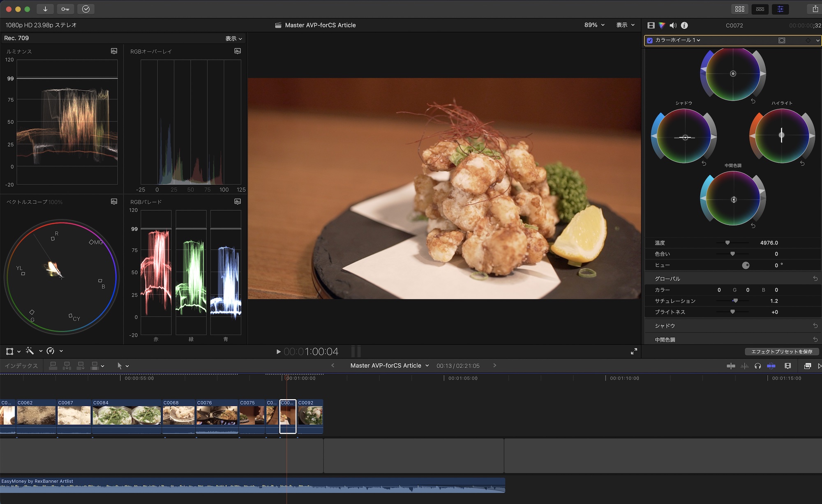Reset the グローバル section arrow
Viewport: 822px width, 504px height.
(815, 278)
